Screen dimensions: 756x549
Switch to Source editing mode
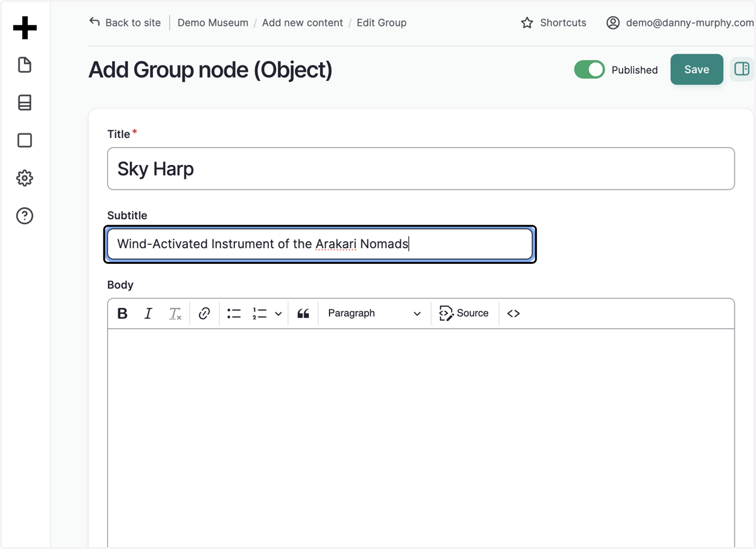click(x=464, y=314)
